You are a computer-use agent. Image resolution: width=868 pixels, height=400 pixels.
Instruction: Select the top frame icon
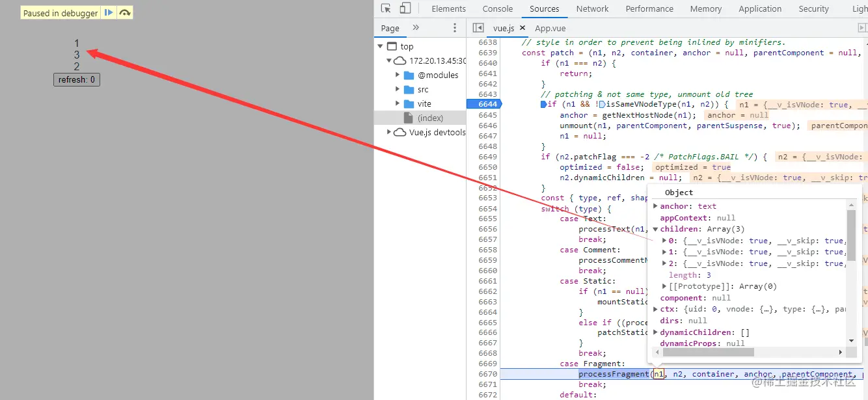point(392,46)
